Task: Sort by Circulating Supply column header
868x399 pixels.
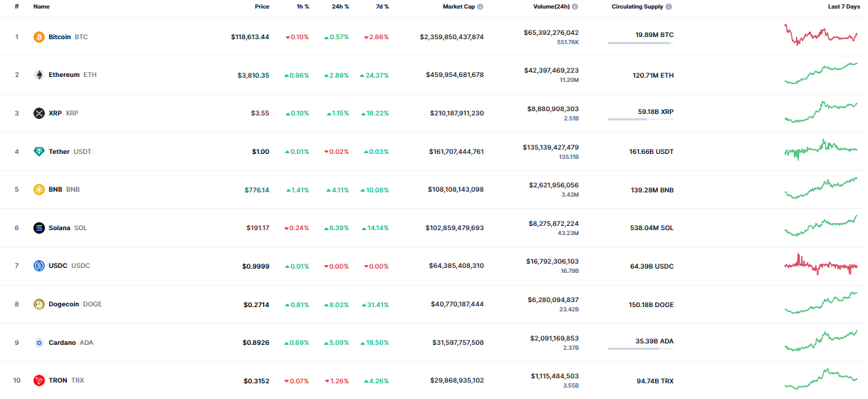Action: coord(637,6)
